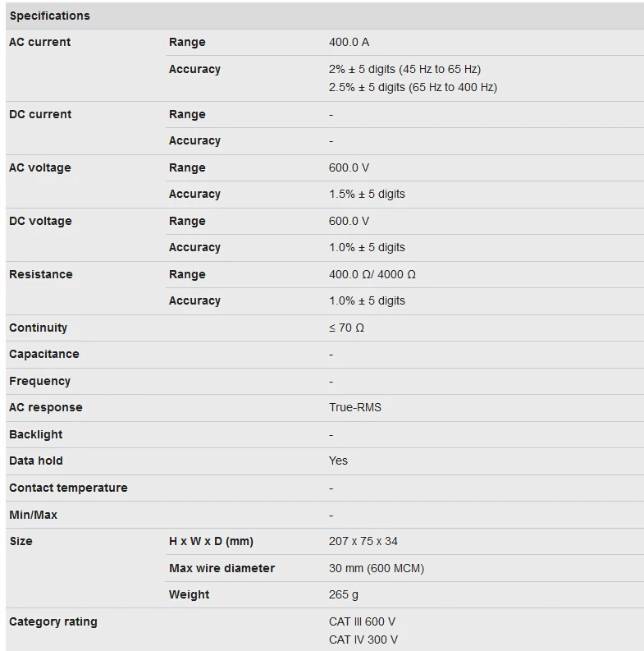Click the 400.0 A range value
Screen dimensions: 644x651
349,43
